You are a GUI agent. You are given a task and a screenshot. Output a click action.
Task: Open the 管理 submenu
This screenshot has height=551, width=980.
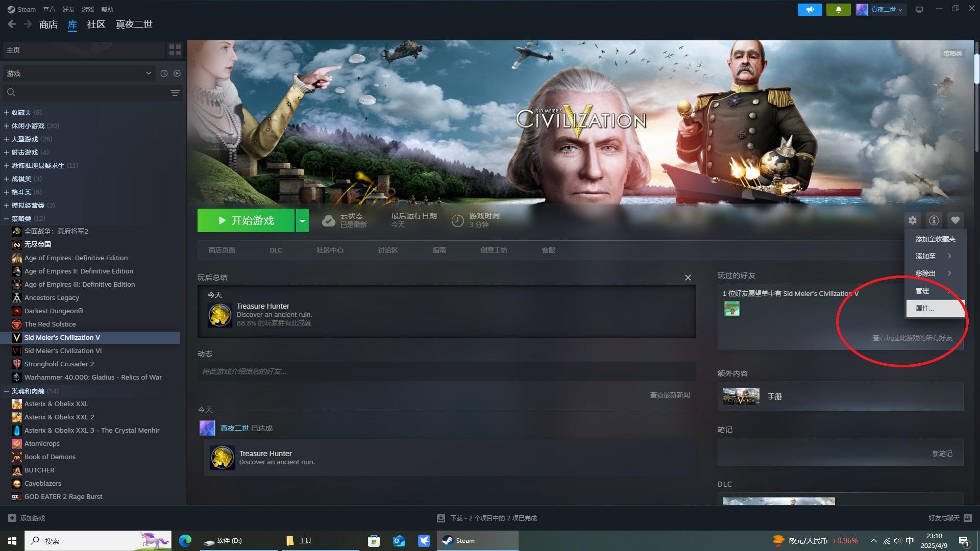click(x=935, y=291)
